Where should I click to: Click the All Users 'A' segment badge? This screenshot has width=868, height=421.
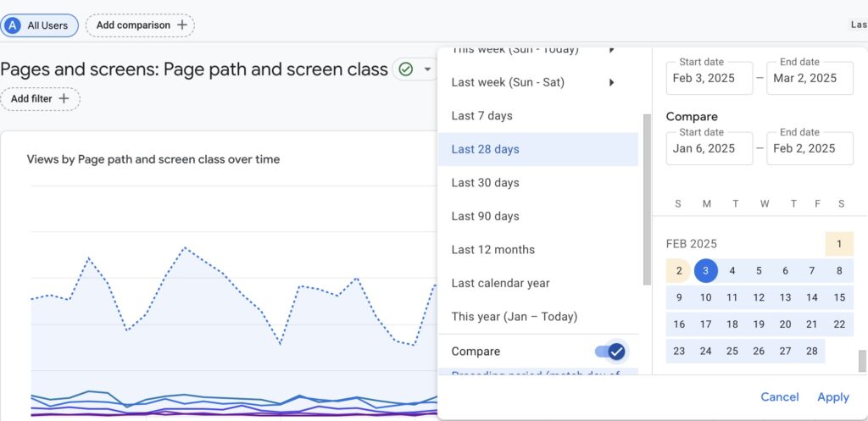[x=12, y=25]
